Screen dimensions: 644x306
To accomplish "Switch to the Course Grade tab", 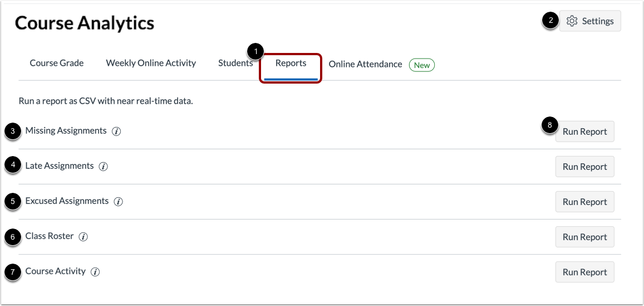I will [x=57, y=63].
